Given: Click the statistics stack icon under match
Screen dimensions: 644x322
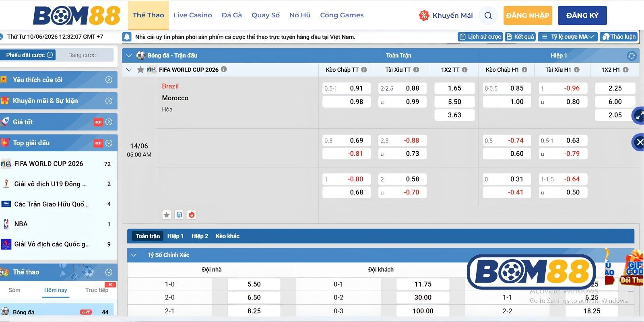Looking at the screenshot, I should point(179,215).
